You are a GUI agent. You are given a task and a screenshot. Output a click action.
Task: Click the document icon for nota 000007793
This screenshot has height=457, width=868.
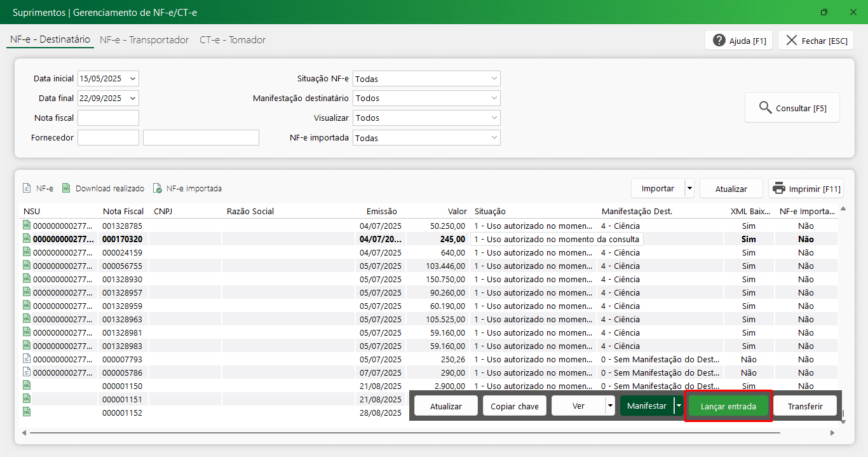pos(27,359)
